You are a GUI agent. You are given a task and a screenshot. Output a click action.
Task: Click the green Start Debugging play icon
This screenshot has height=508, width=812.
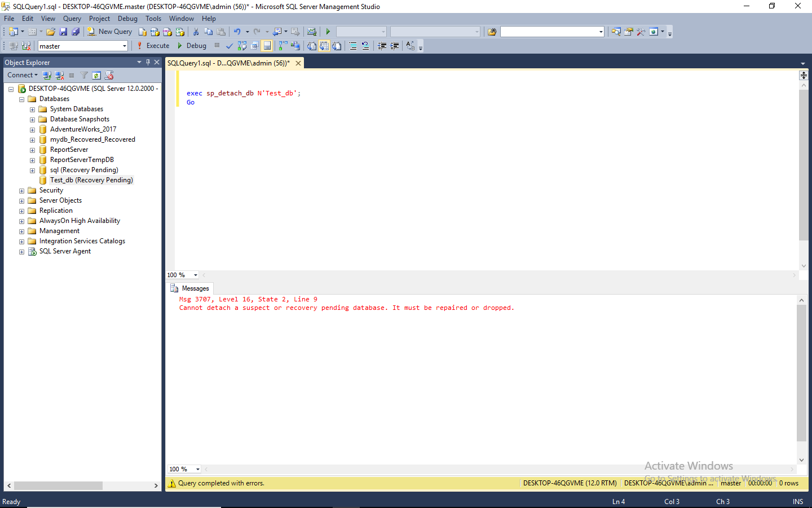click(x=328, y=32)
